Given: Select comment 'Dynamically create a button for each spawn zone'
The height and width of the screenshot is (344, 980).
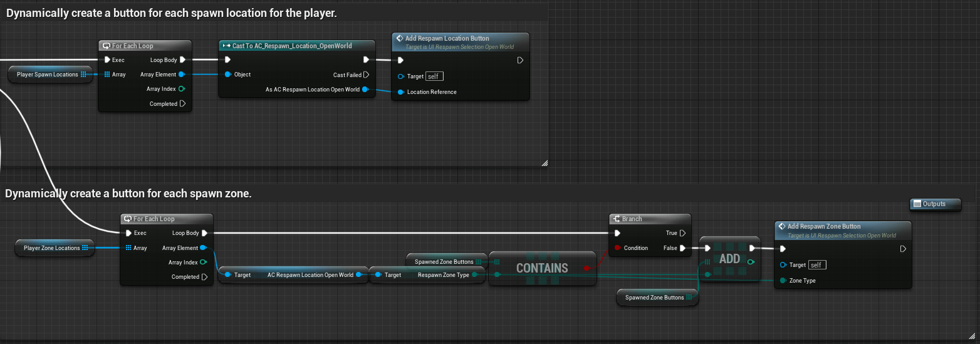Looking at the screenshot, I should [128, 194].
